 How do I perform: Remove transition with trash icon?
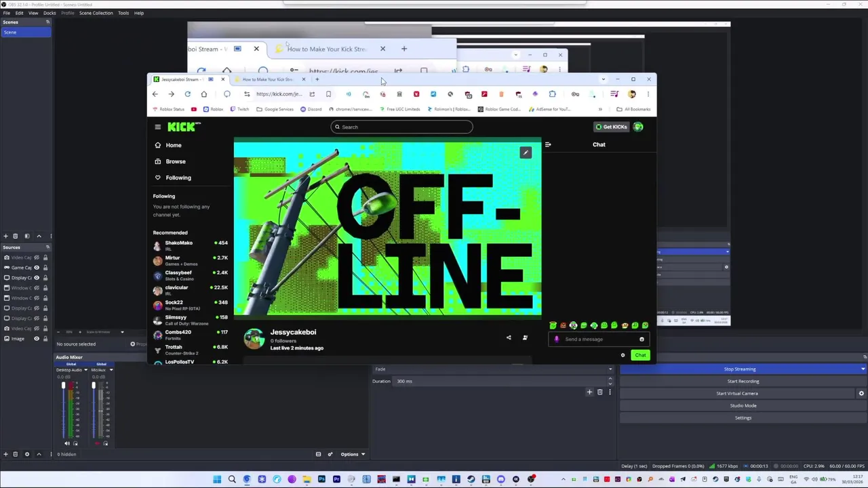click(x=599, y=392)
